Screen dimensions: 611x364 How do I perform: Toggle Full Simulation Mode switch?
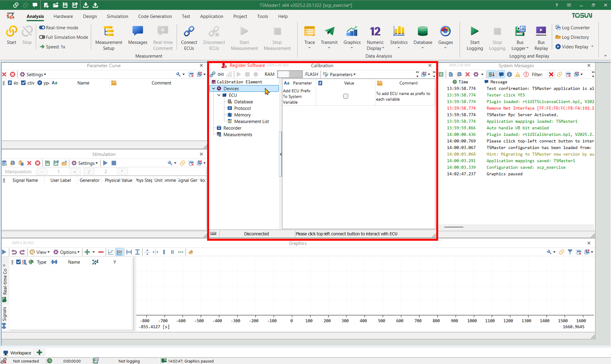[x=42, y=37]
